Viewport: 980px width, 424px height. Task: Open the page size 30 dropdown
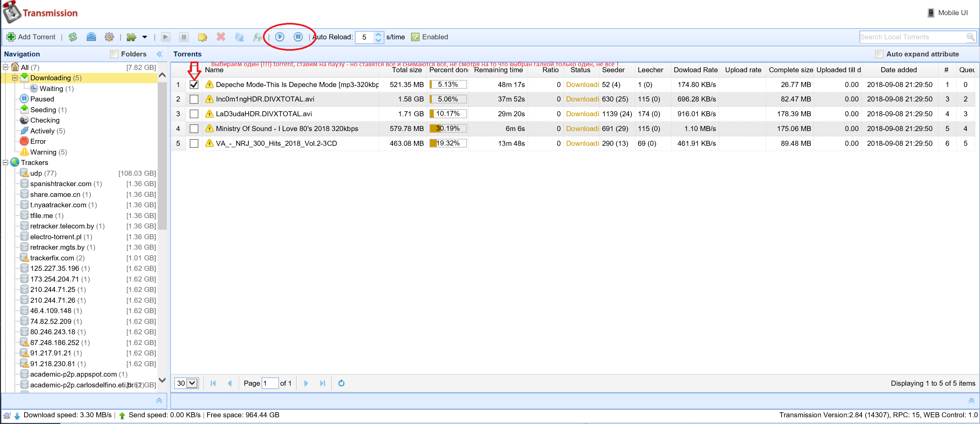click(186, 383)
